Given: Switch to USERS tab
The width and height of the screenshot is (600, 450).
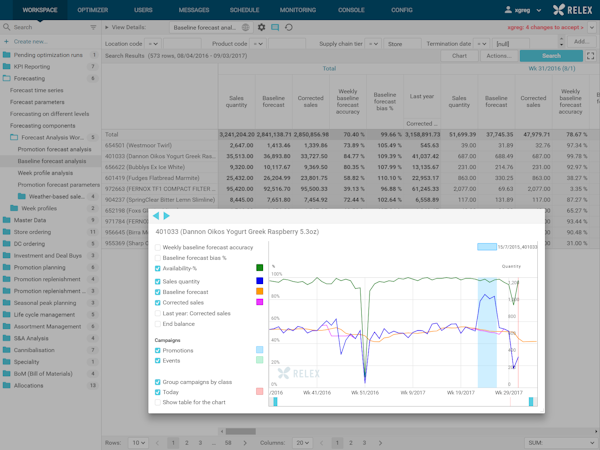Looking at the screenshot, I should point(143,10).
